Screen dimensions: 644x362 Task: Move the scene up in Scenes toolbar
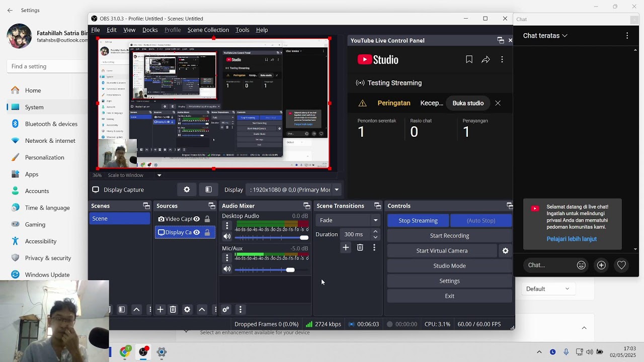[x=136, y=310]
